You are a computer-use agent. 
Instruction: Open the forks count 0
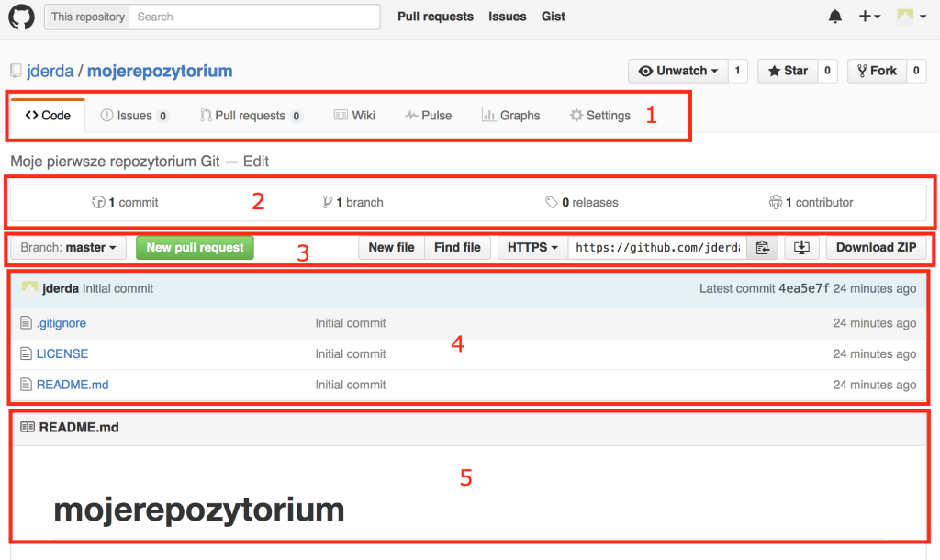click(x=916, y=71)
